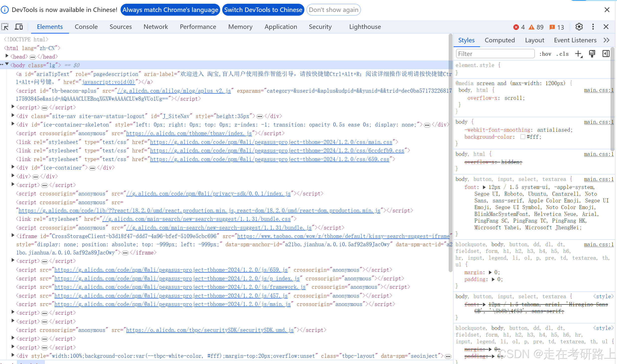Click the styles Filter input field
Image resolution: width=617 pixels, height=364 pixels.
click(x=495, y=54)
